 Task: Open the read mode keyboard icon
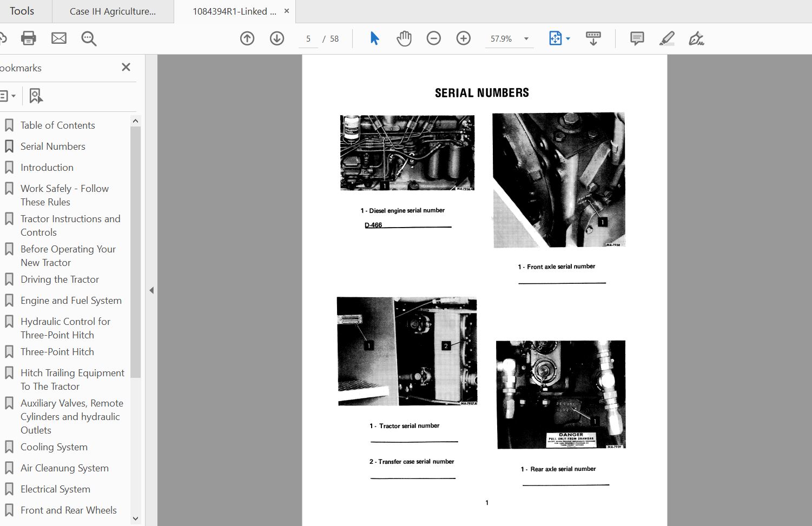coord(593,38)
